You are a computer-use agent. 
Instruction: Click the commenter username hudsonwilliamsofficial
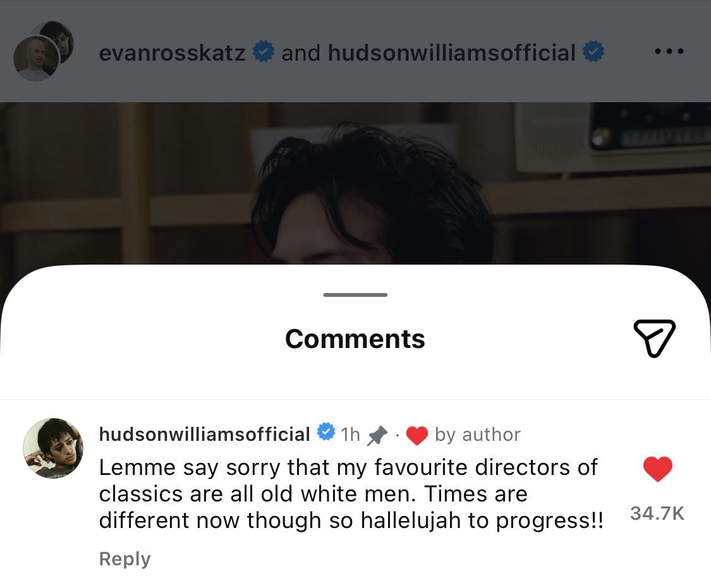pyautogui.click(x=205, y=435)
